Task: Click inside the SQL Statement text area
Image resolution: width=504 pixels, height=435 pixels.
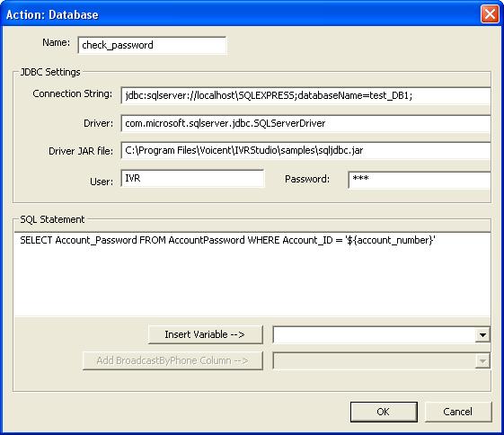Action: pos(252,274)
